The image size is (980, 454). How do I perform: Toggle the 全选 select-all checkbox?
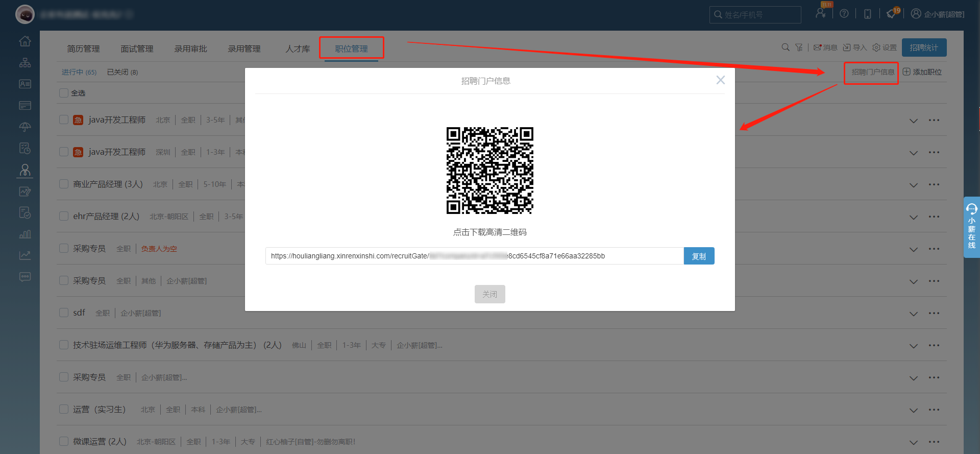[x=64, y=93]
